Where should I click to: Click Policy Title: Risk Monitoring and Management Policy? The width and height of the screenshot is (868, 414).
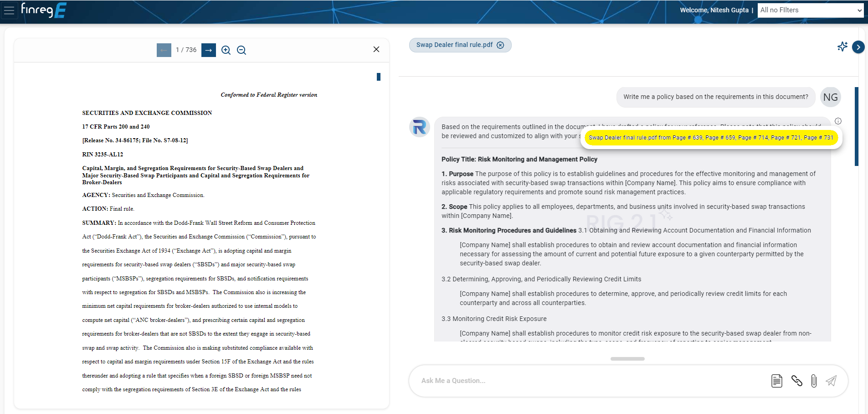click(x=519, y=159)
